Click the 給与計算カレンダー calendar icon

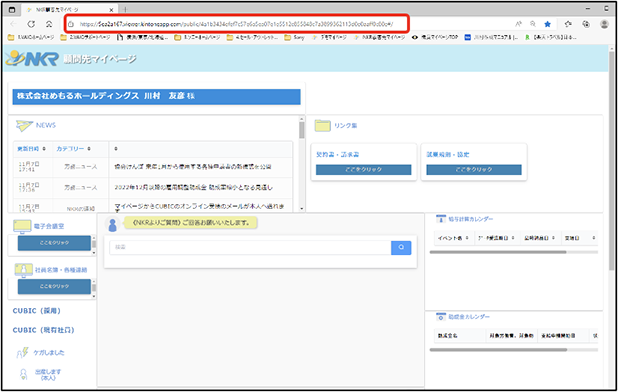pyautogui.click(x=441, y=219)
